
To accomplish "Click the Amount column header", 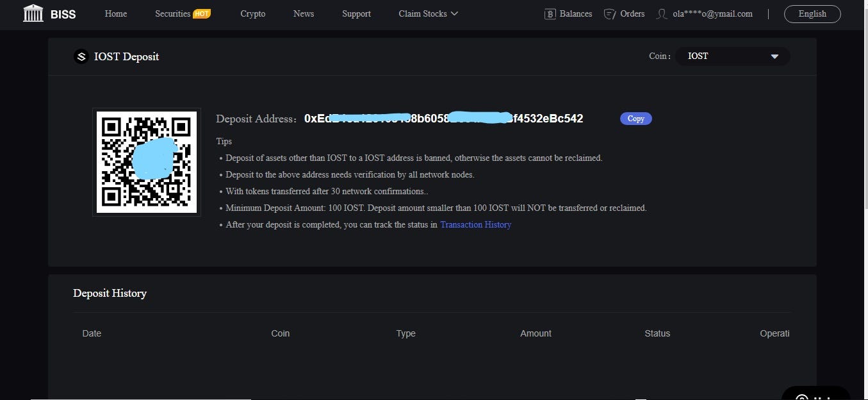I will 536,333.
